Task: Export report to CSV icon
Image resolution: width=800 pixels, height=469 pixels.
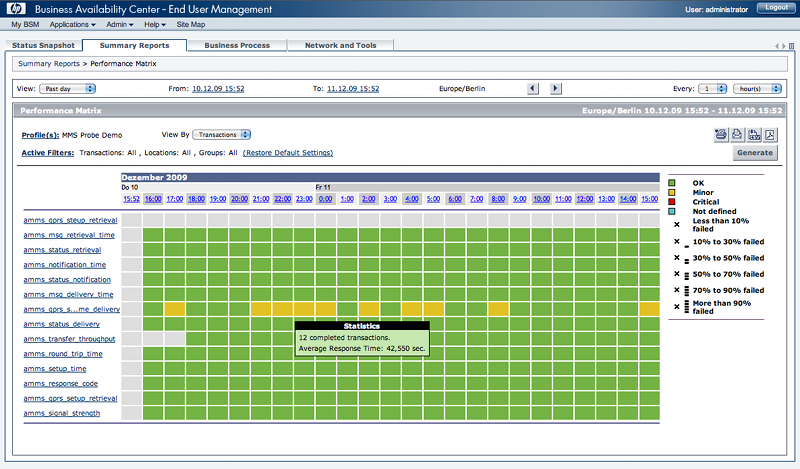Action: (754, 135)
